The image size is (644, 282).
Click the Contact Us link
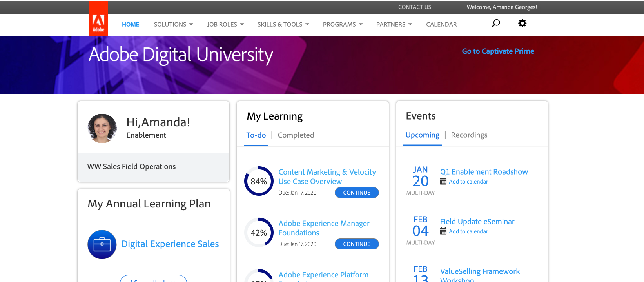pos(414,7)
